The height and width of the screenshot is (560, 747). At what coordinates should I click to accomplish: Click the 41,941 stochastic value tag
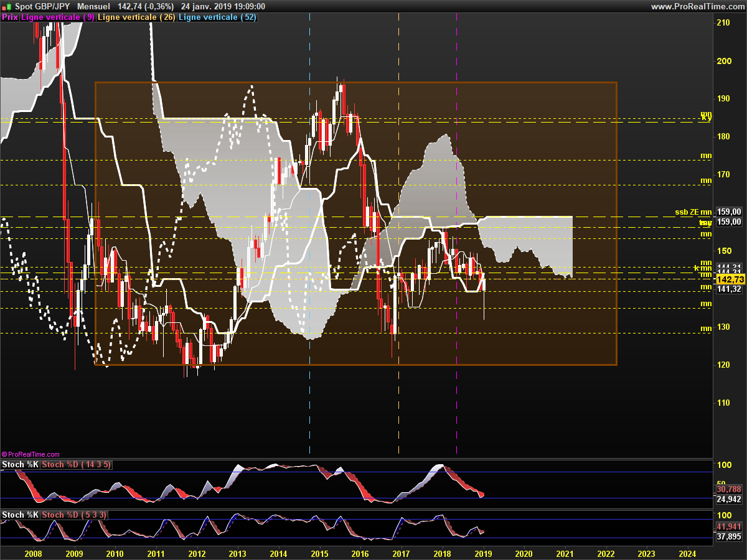[729, 526]
